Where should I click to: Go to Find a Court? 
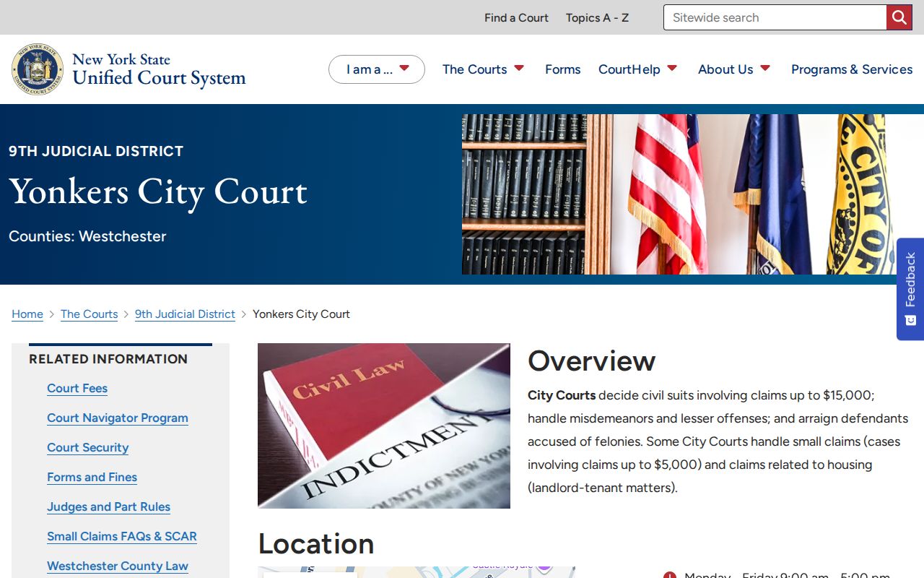[516, 17]
